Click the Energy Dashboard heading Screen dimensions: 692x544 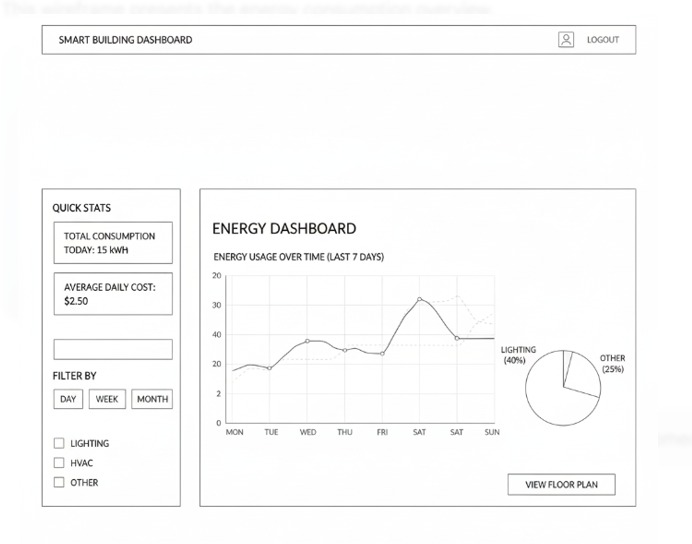pyautogui.click(x=284, y=229)
